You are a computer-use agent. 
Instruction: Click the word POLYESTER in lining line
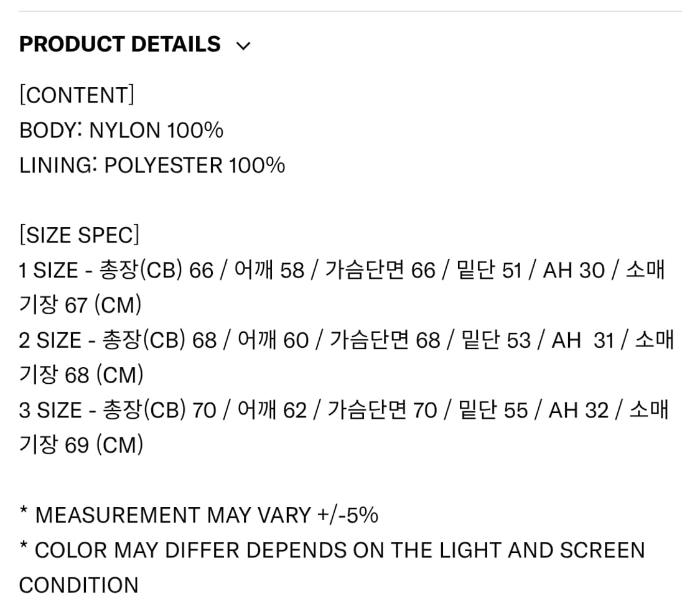[163, 165]
